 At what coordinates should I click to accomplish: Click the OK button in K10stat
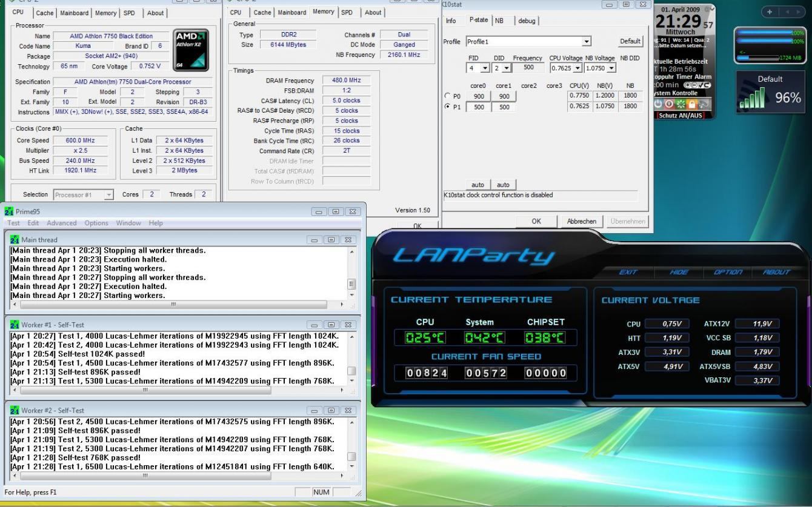coord(536,221)
